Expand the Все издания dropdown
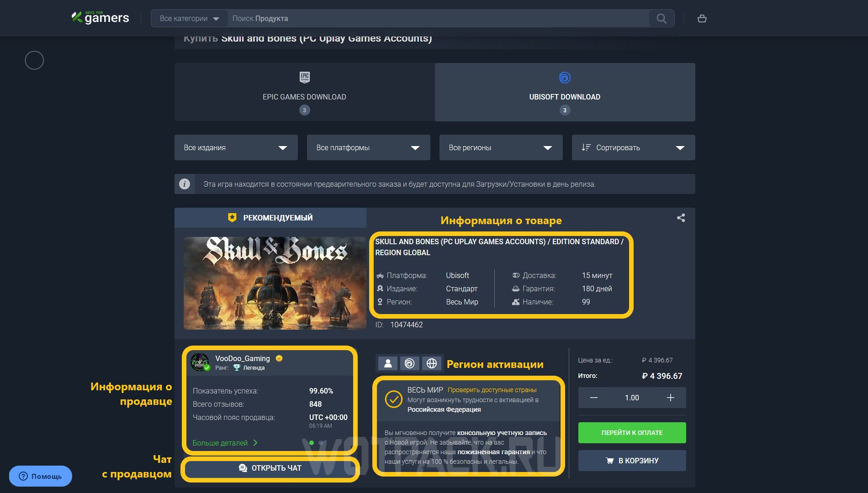868x493 pixels. 236,147
